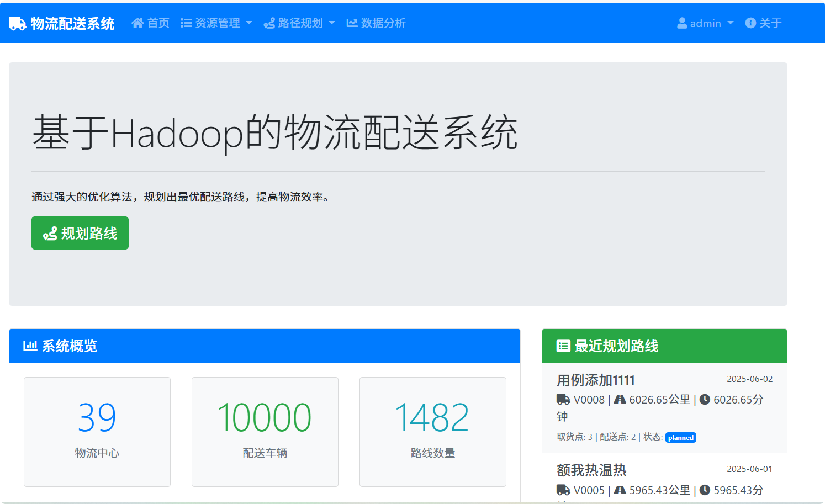Viewport: 825px width, 504px height.
Task: Open the route entry 额我热温热
Action: [664, 478]
